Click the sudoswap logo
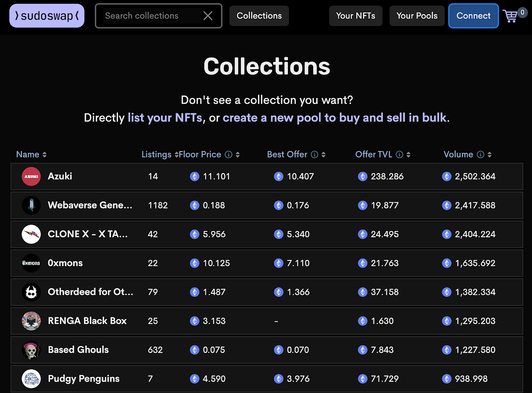 point(47,16)
